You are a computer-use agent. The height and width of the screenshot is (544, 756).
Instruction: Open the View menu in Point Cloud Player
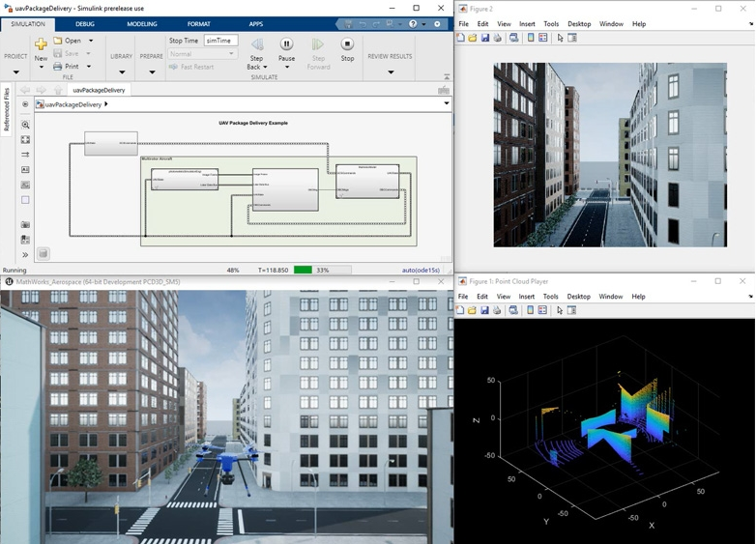504,297
